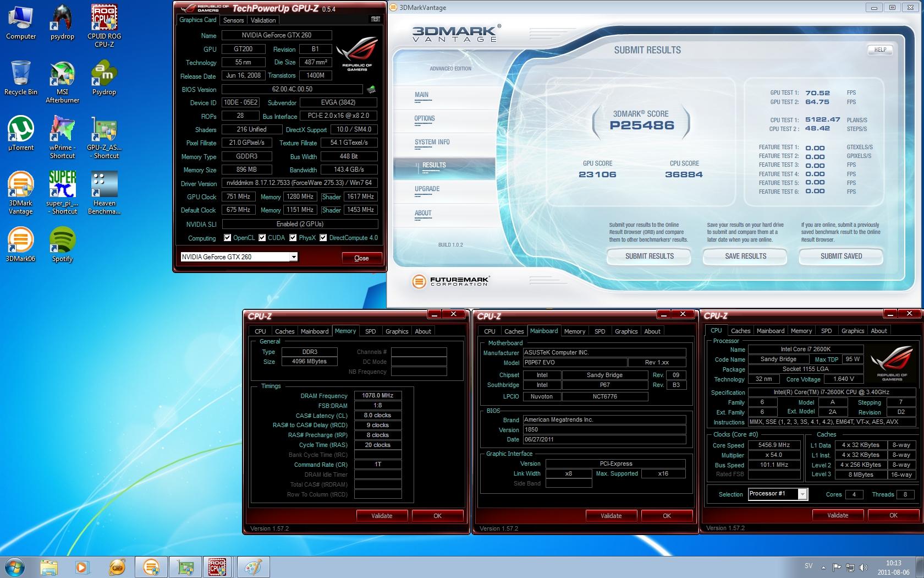Open the GPU-Z_AS shortcut icon
924x578 pixels.
tap(105, 138)
